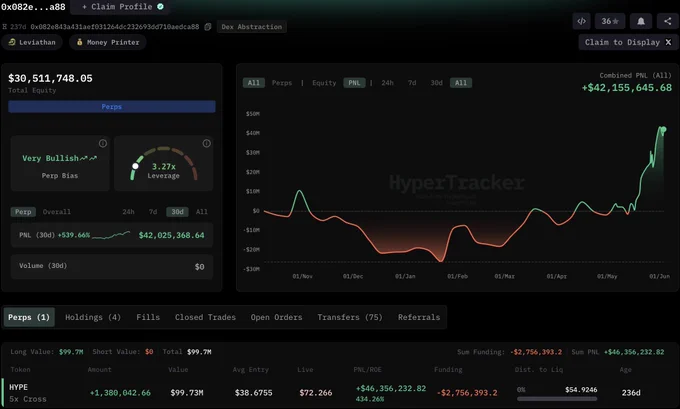Click the HYPE token name in positions
Screen dimensions: 680x409
[18, 387]
